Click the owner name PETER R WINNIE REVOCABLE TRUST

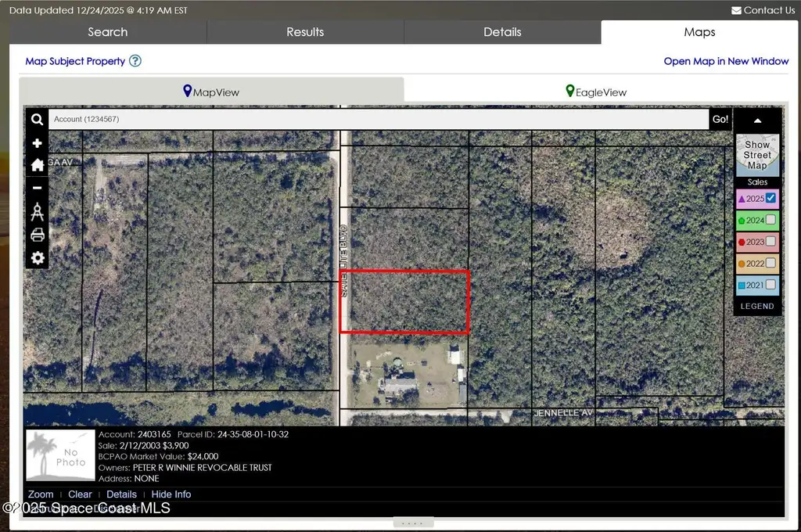click(203, 468)
